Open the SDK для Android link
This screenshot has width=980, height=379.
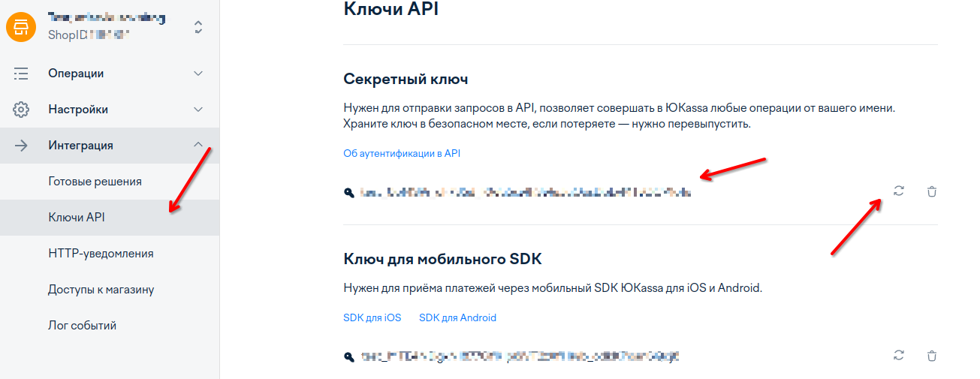tap(457, 317)
